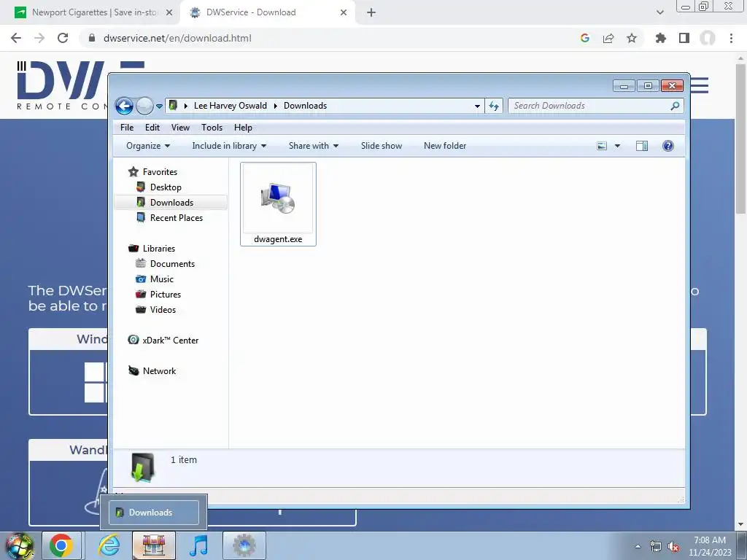Expand the Share with dropdown

click(314, 146)
